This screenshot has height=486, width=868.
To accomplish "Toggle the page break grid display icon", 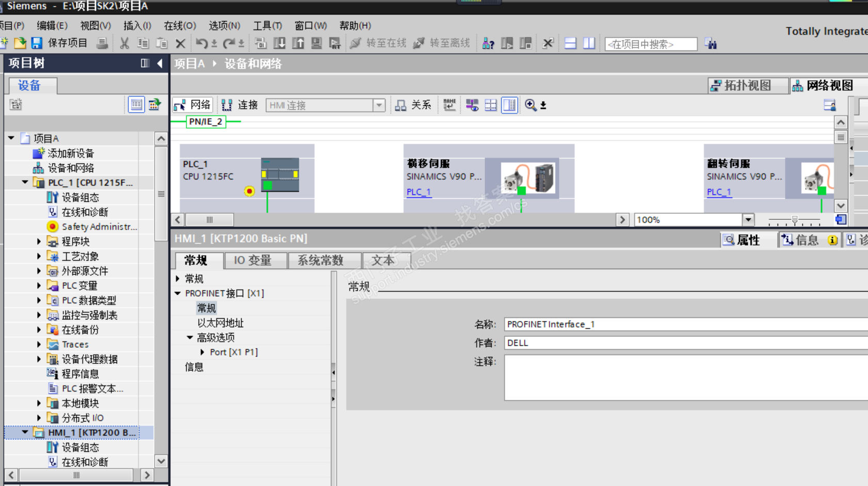I will [491, 105].
